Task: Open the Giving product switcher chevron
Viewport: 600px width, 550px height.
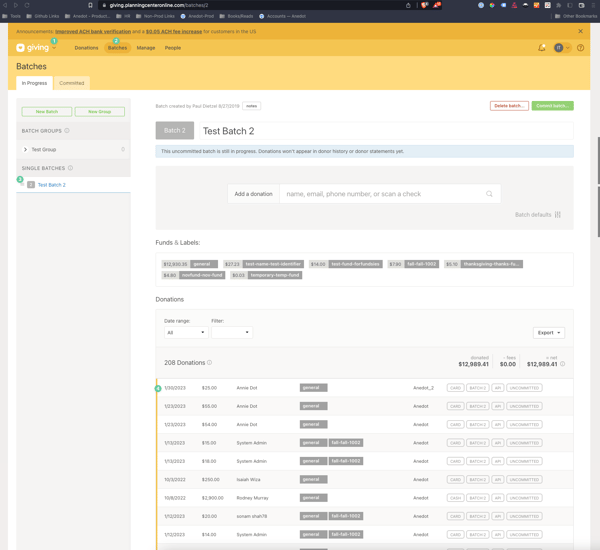Action: pos(54,48)
